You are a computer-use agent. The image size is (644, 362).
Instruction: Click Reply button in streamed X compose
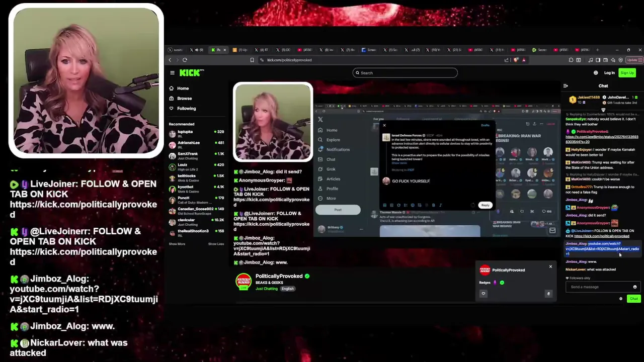coord(485,205)
